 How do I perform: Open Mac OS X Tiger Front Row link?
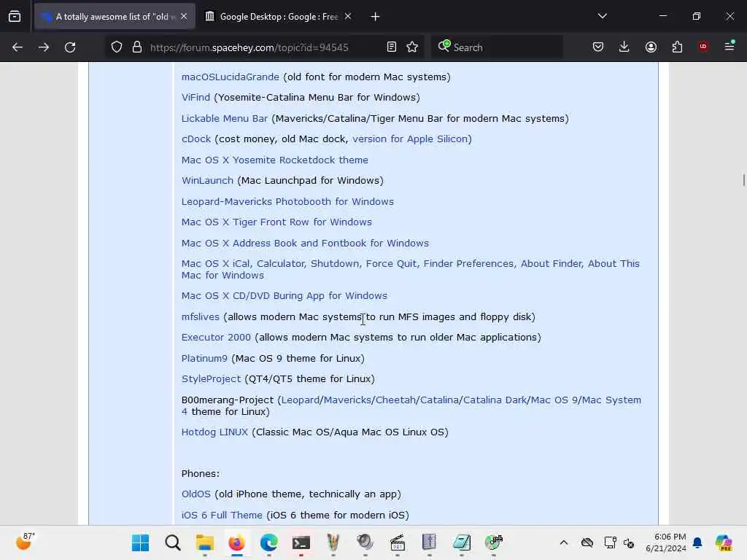276,222
